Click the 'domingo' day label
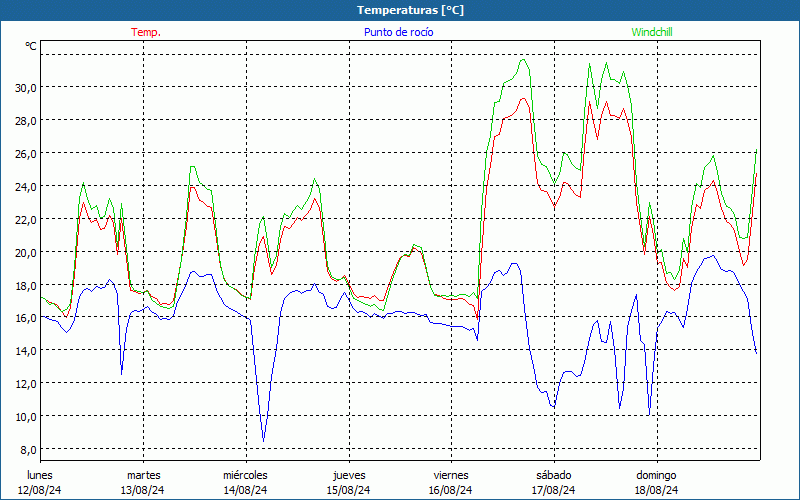Image resolution: width=800 pixels, height=500 pixels. [656, 475]
